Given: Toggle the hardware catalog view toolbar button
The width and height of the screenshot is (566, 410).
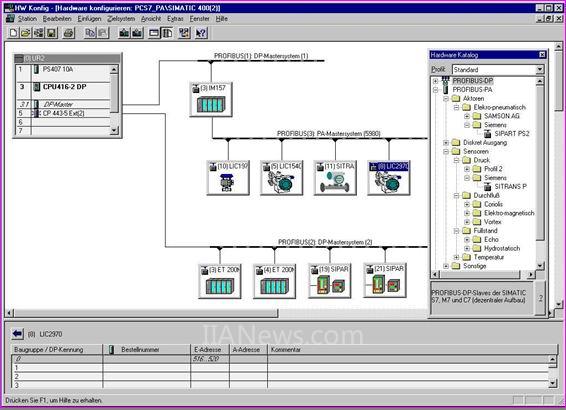Looking at the screenshot, I should tap(167, 33).
